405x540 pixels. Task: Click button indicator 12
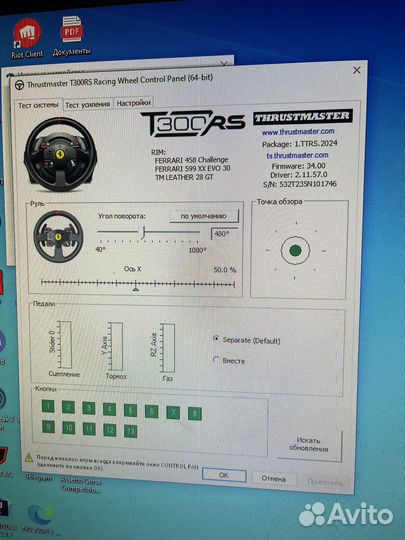110,430
